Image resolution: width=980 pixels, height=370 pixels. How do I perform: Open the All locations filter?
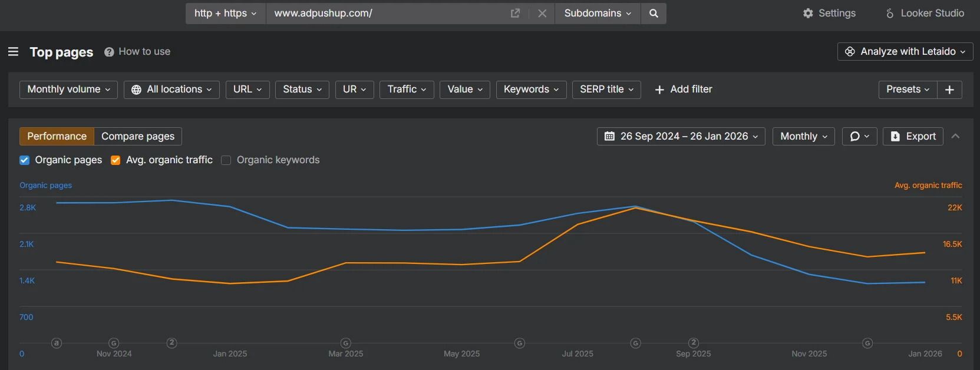click(171, 89)
